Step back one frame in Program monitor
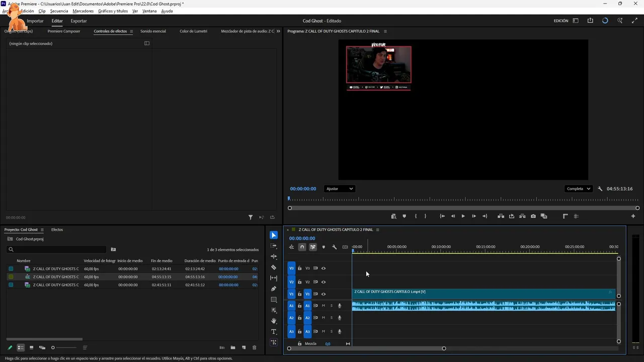The image size is (644, 362). coord(453,216)
